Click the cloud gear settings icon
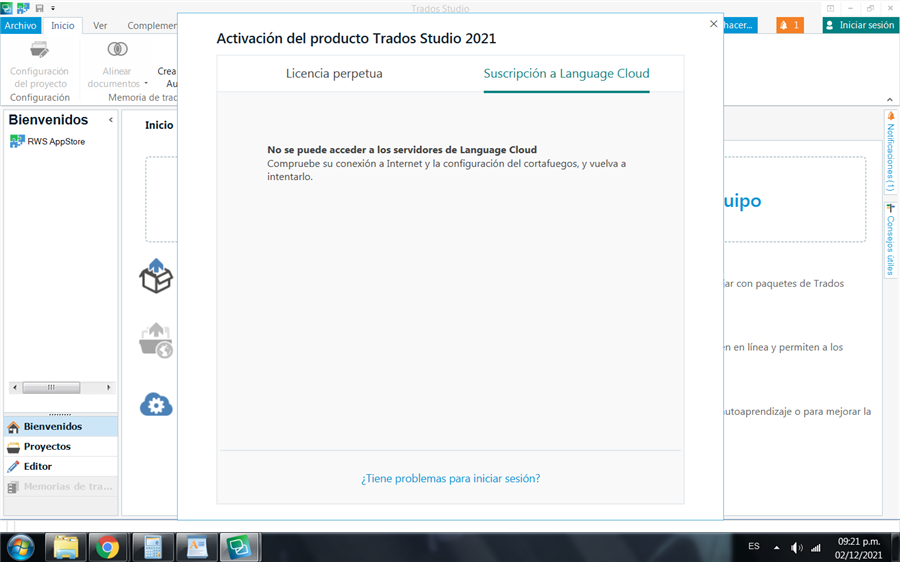900x562 pixels. 156,405
